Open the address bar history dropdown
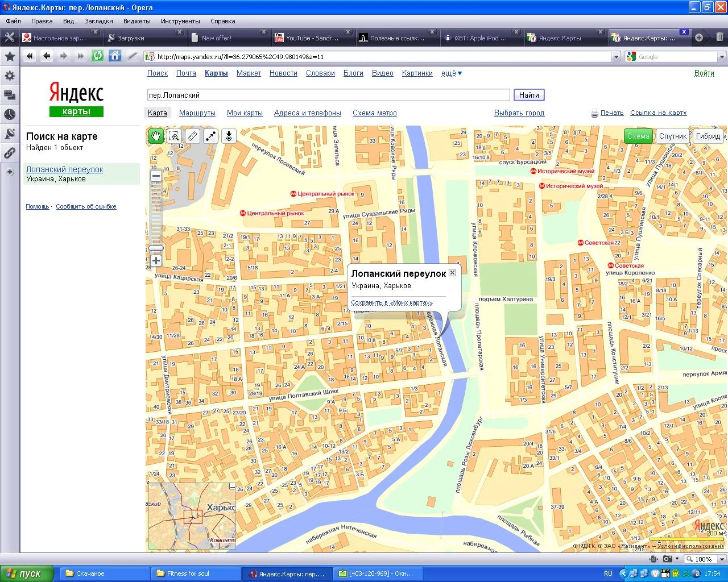 [615, 57]
